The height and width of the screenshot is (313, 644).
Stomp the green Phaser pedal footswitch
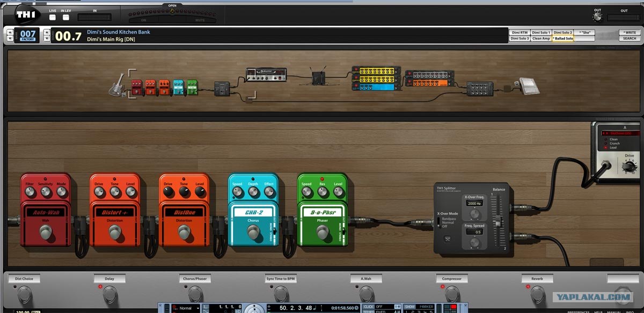click(322, 232)
